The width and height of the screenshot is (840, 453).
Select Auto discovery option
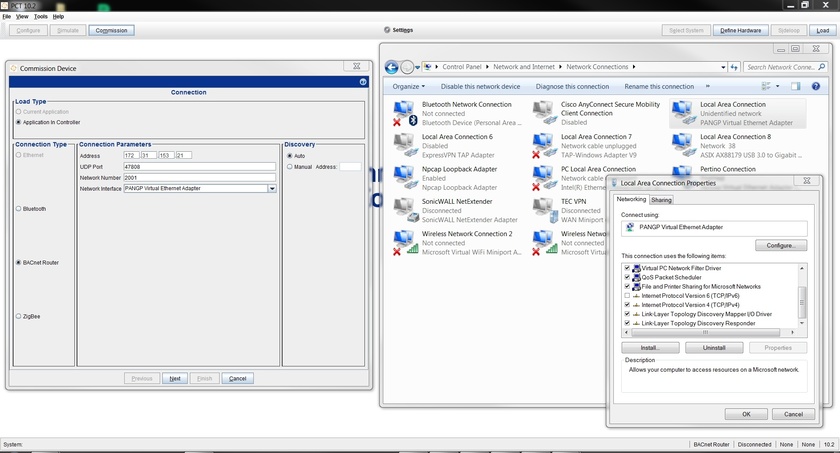point(290,156)
